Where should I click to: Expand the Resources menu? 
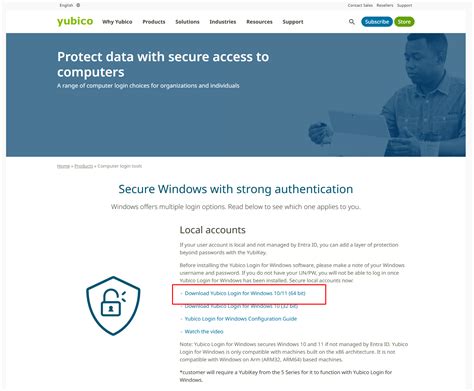259,22
